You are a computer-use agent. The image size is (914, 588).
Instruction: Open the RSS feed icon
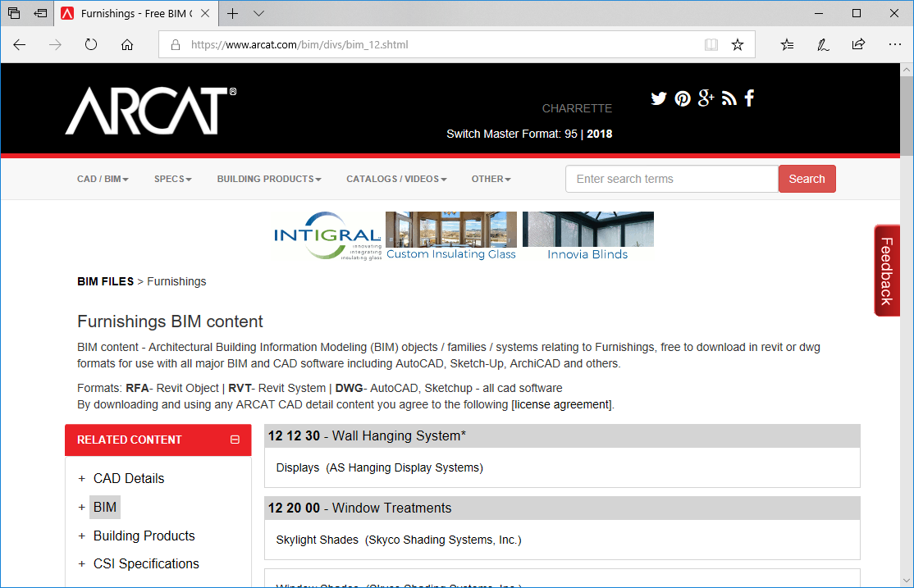pyautogui.click(x=729, y=98)
